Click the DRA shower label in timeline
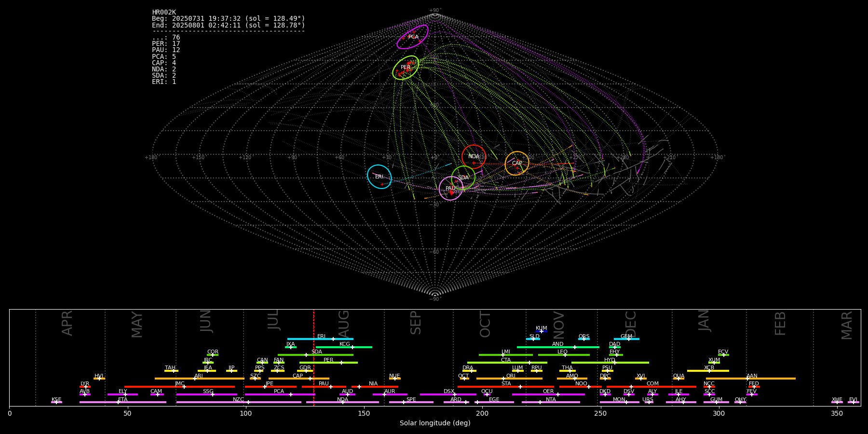Viewport: 868px width, 434px height. [x=468, y=367]
